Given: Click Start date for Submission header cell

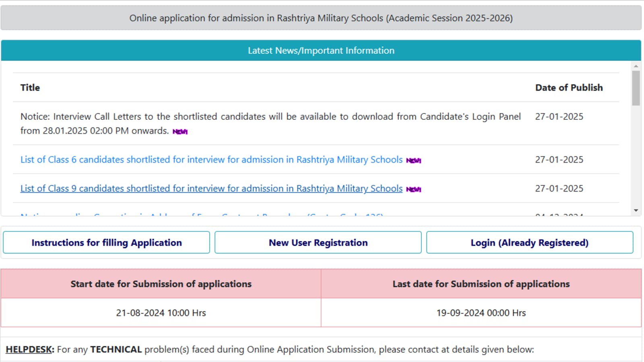Looking at the screenshot, I should pos(161,284).
